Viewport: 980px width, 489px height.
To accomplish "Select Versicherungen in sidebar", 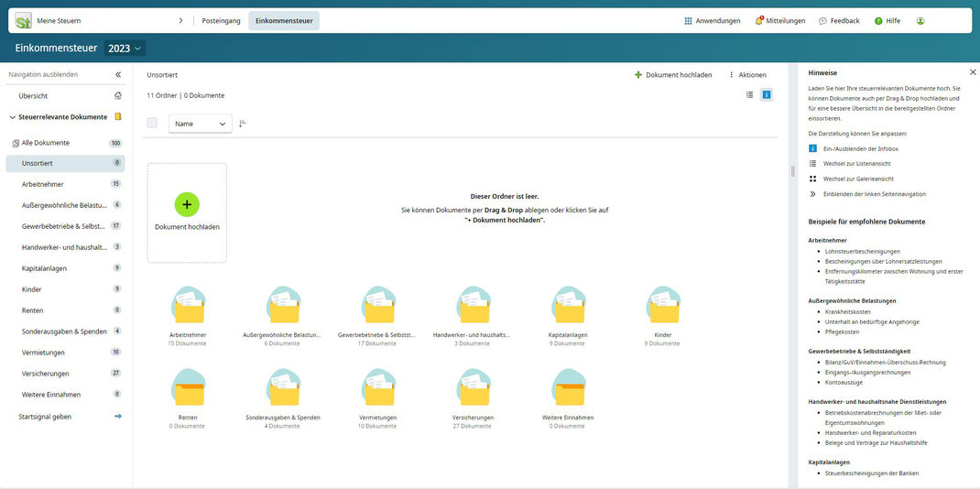I will 66,374.
